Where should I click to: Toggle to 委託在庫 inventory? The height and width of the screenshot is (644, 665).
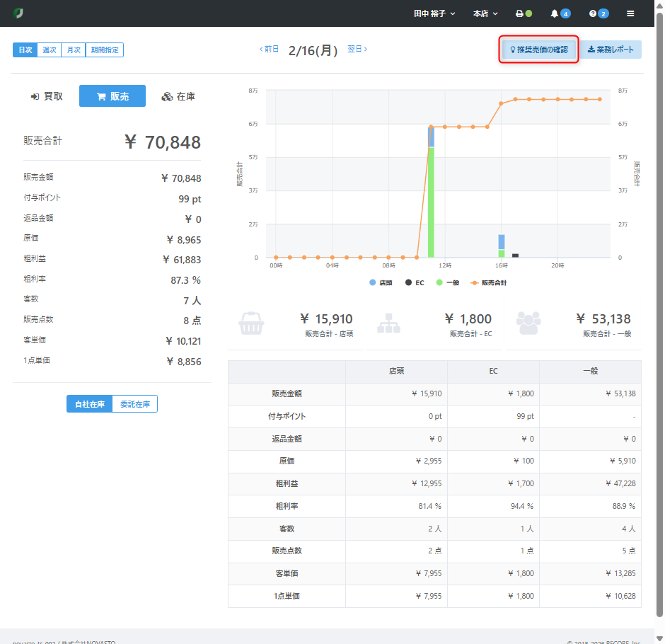pos(135,404)
